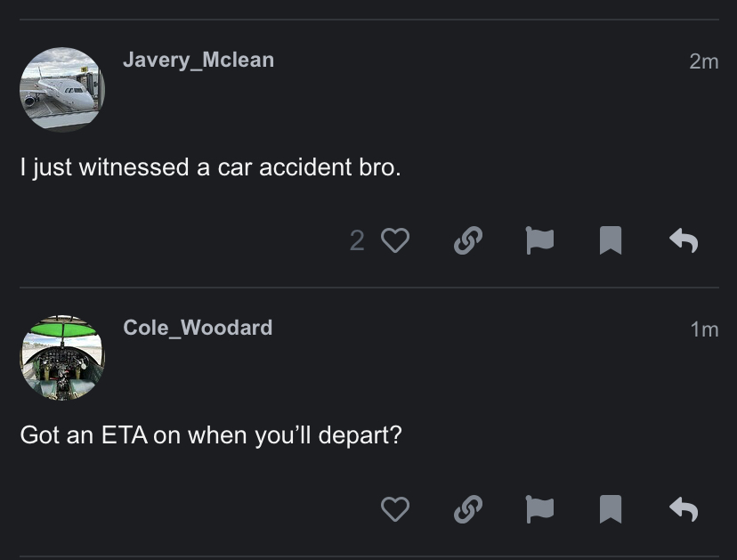Viewport: 737px width, 560px height.
Task: Show who liked via the 2 count
Action: [357, 240]
